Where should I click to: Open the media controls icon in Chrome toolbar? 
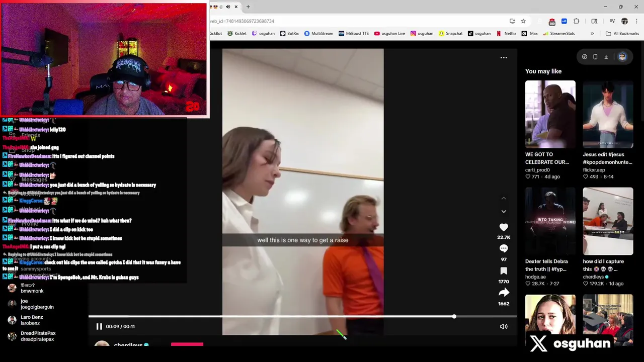coord(612,21)
